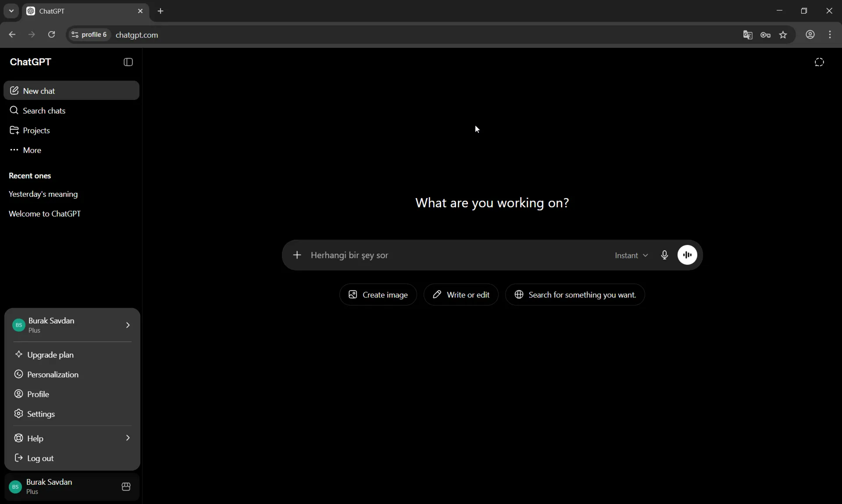Click the microphone dictation icon
The image size is (842, 504).
click(x=664, y=255)
